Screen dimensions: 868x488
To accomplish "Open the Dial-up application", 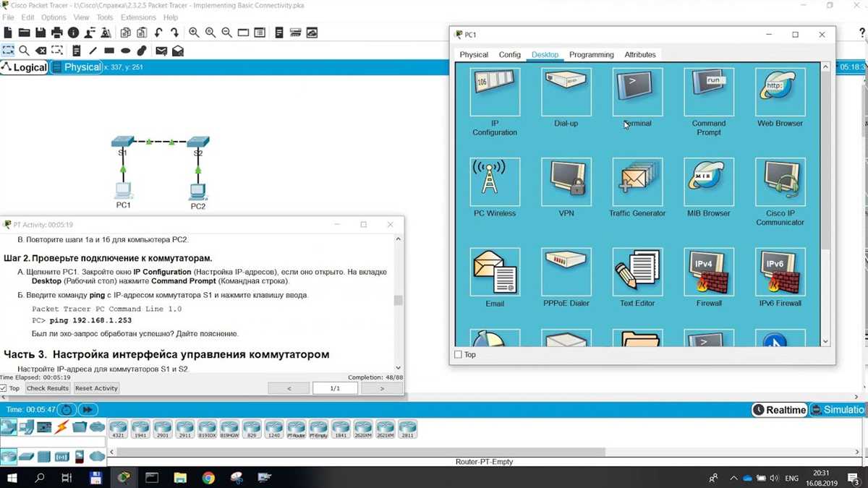I will pos(566,93).
